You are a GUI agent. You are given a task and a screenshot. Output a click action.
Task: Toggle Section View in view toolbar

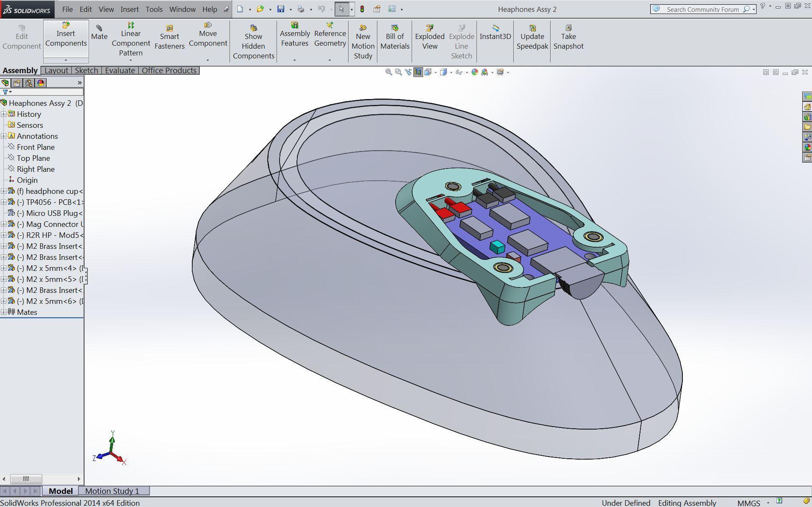(418, 72)
